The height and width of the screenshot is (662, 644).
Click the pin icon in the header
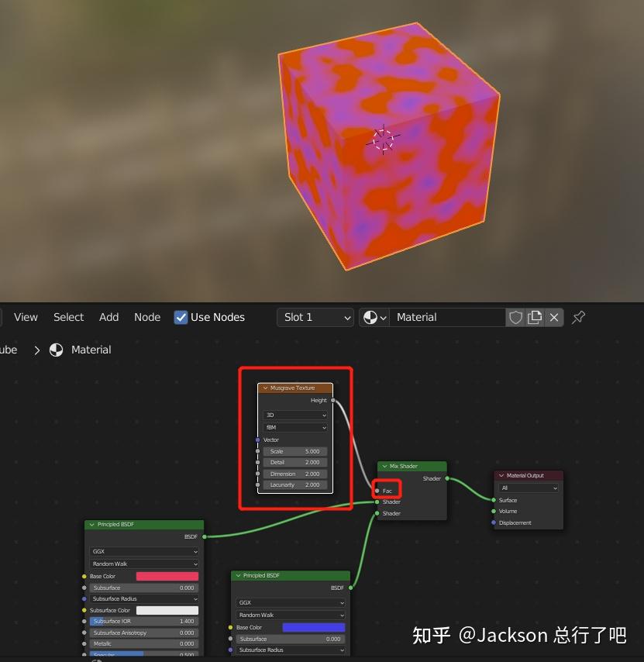click(x=578, y=317)
